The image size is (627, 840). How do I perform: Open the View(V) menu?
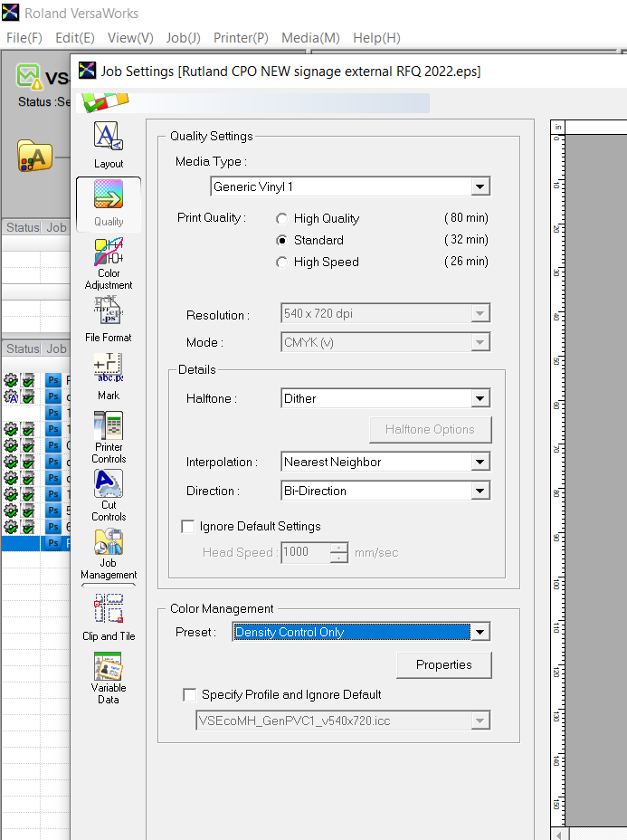pyautogui.click(x=130, y=37)
